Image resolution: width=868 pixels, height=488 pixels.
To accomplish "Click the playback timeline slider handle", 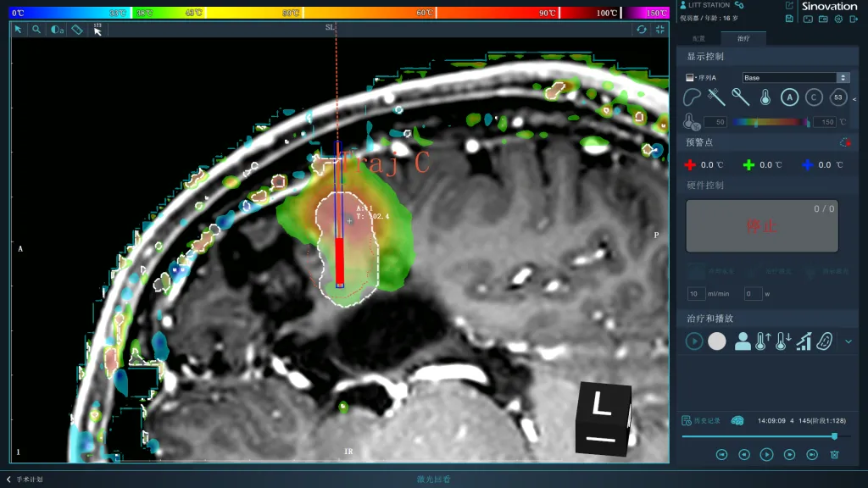I will tap(834, 436).
